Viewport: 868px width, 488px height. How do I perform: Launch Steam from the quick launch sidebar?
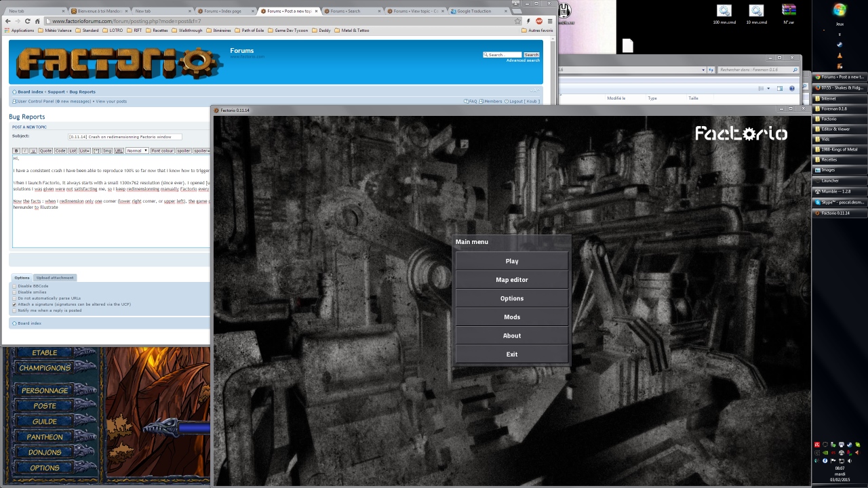pos(840,45)
